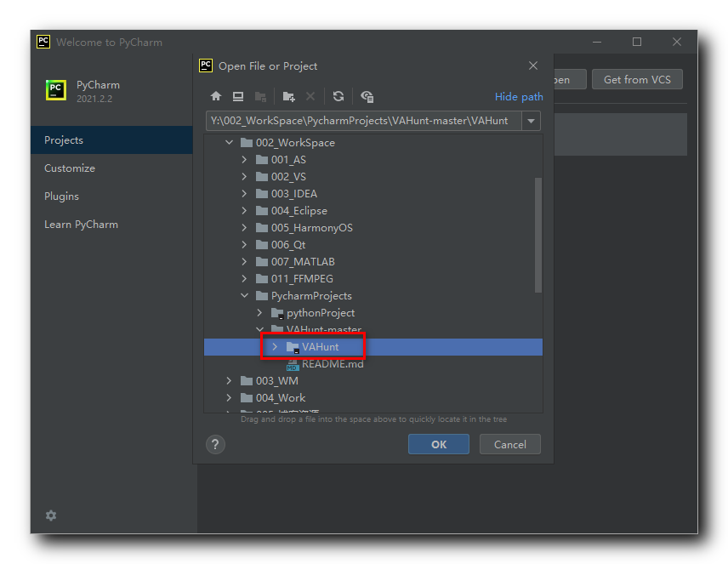Click OK to open project
The height and width of the screenshot is (564, 728).
click(x=439, y=444)
